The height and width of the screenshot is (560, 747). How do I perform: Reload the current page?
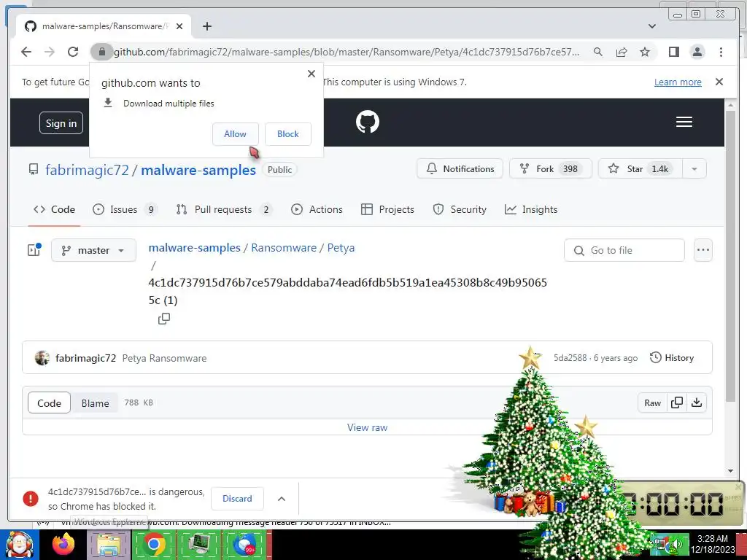(x=73, y=52)
